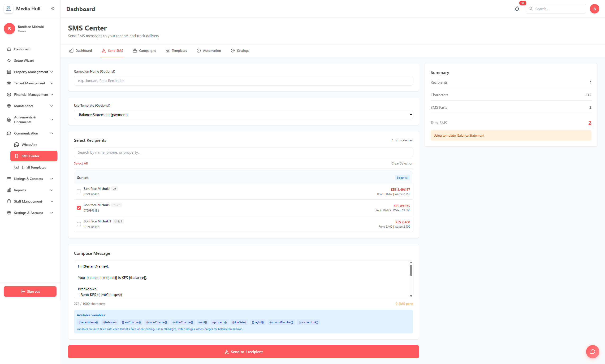Image resolution: width=605 pixels, height=364 pixels.
Task: Click the notifications bell icon
Action: [517, 9]
